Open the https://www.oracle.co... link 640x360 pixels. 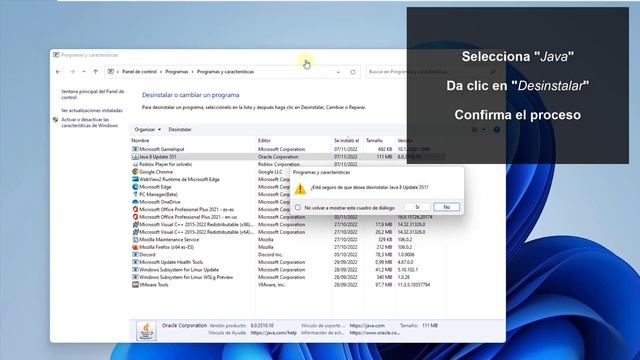[375, 333]
